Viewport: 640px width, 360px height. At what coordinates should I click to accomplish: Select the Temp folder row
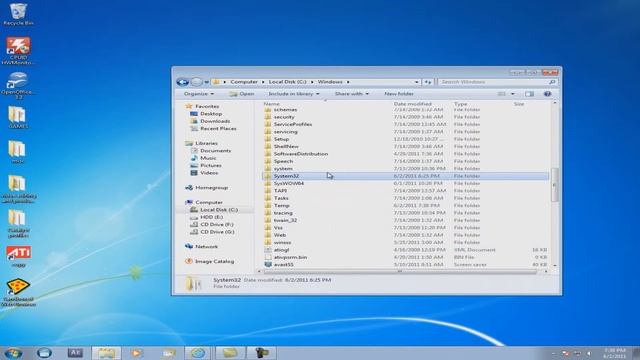(405, 206)
